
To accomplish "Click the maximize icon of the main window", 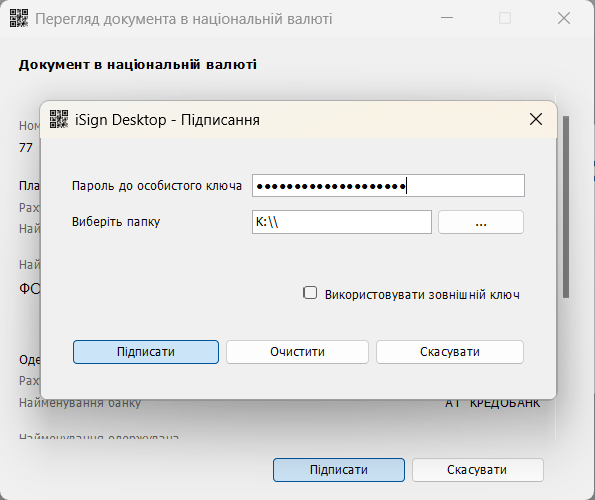I will coord(505,18).
